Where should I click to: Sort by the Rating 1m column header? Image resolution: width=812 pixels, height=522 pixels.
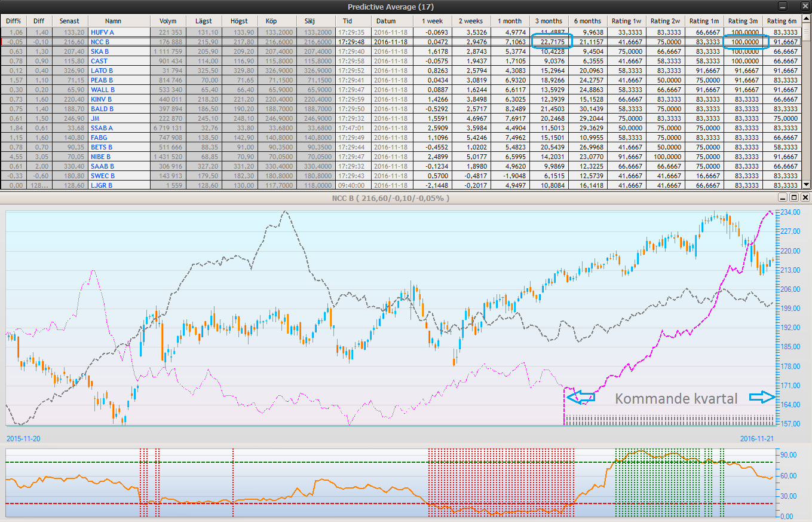coord(704,21)
